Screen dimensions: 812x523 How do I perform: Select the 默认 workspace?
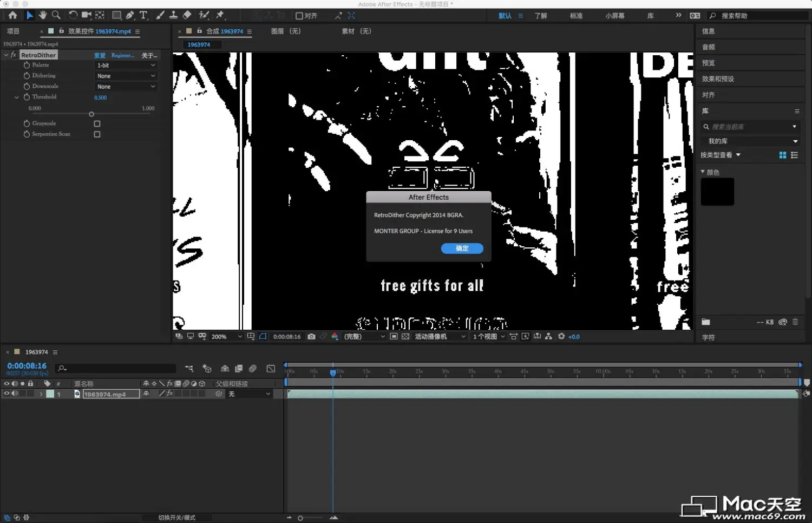pyautogui.click(x=505, y=16)
